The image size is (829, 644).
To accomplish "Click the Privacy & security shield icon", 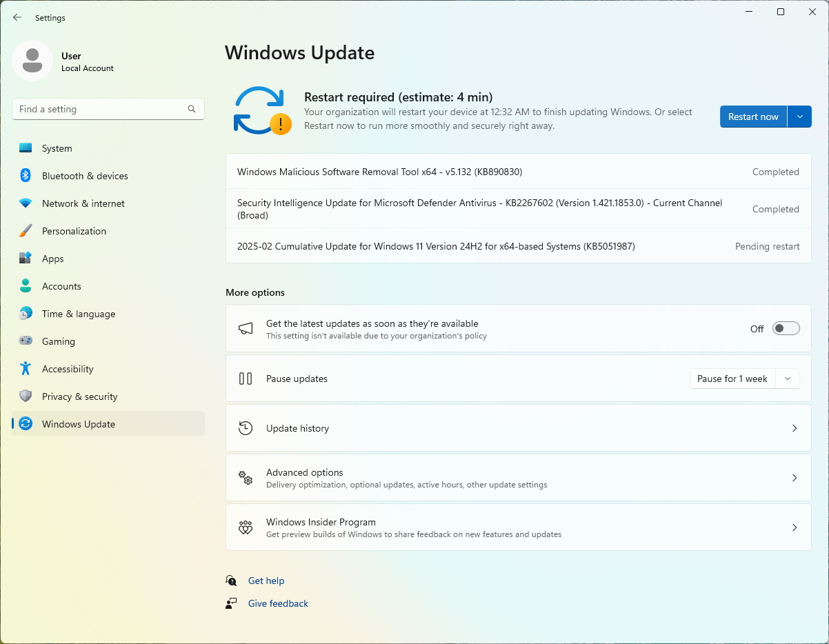I will (26, 396).
